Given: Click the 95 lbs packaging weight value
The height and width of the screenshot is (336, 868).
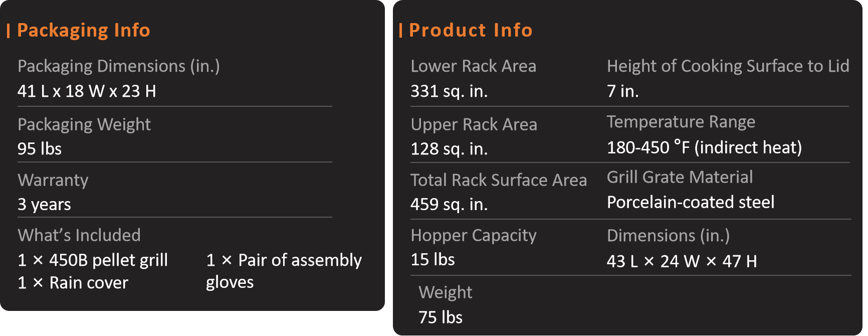Looking at the screenshot, I should coord(40,149).
